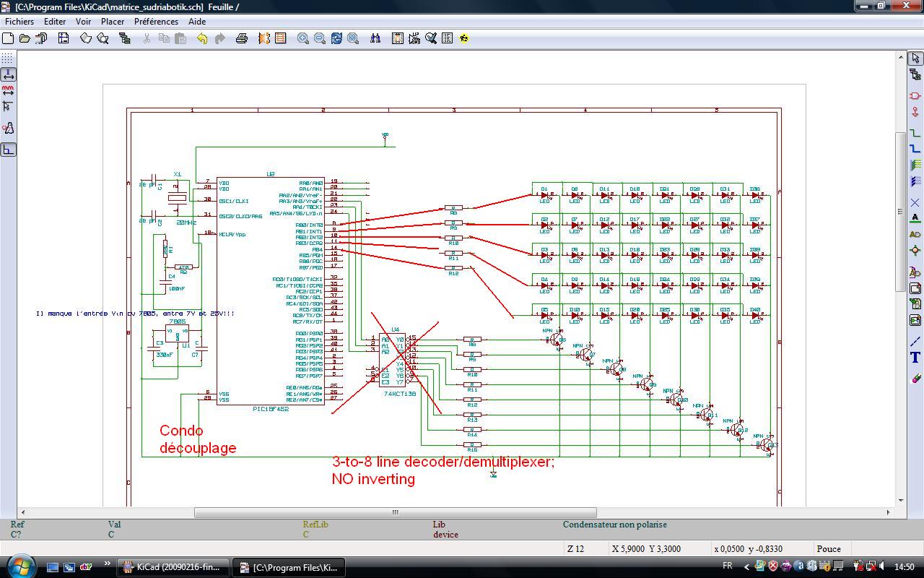Click the vertical scrollbar thumb
Image resolution: width=924 pixels, height=578 pixels.
901,212
